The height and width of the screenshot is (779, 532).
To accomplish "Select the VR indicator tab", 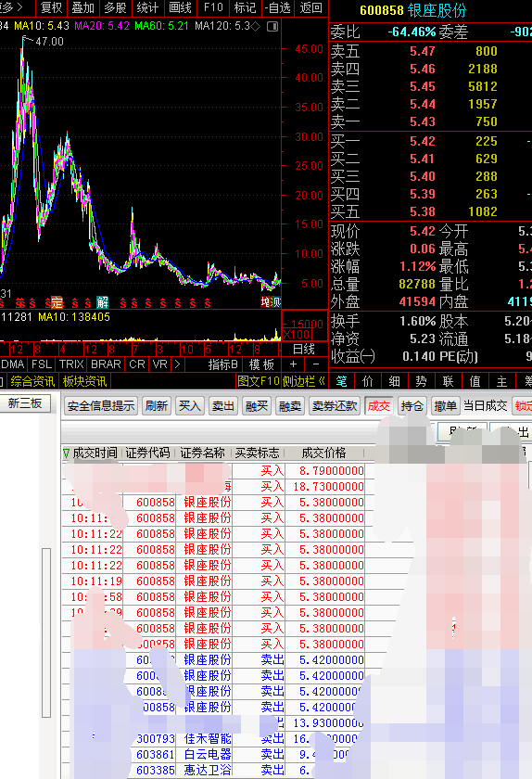I will click(x=160, y=364).
